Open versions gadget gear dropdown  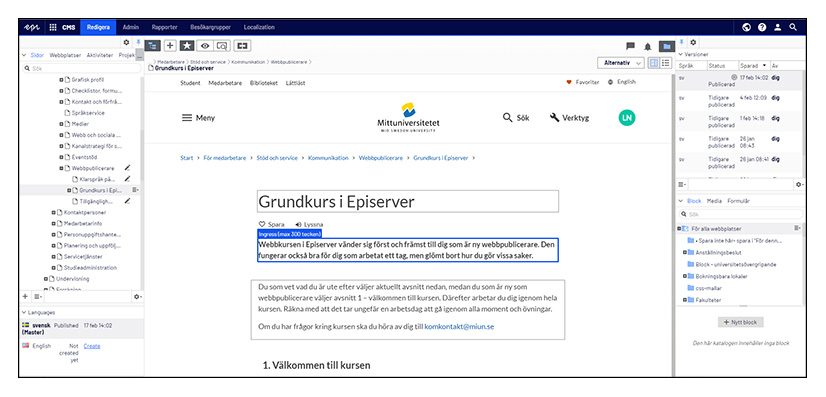[x=799, y=185]
